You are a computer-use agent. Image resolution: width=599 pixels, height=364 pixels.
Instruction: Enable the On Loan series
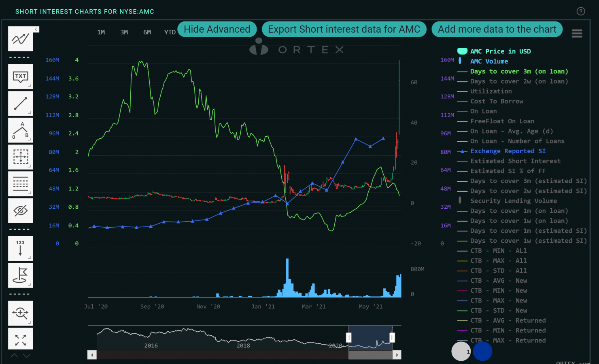click(x=483, y=111)
